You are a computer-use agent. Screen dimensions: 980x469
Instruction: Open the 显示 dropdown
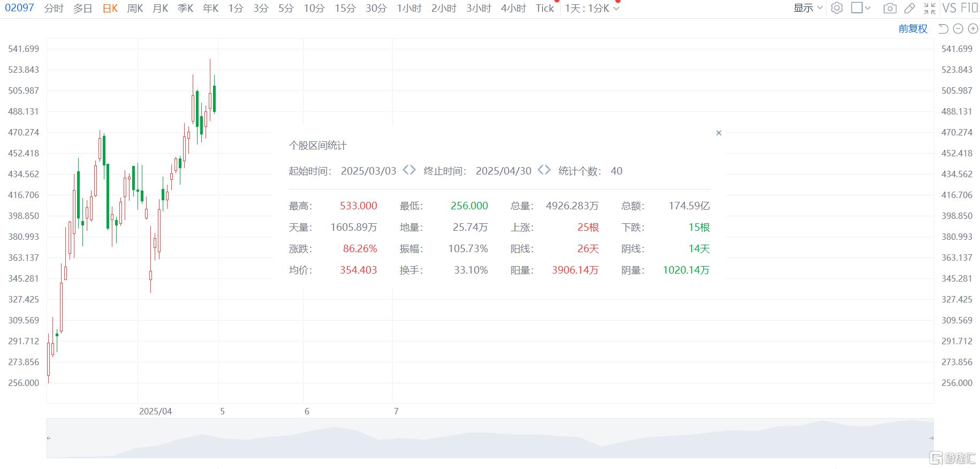(808, 8)
